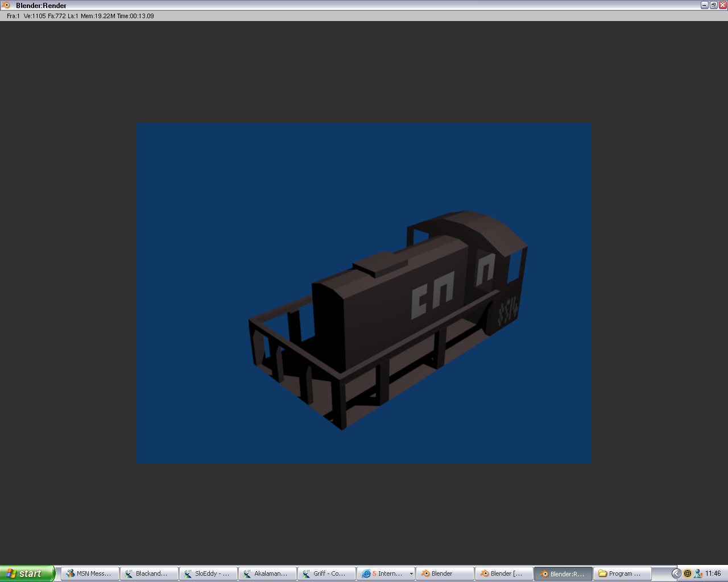Click the Blender logo in the title bar
Screen dimensions: 728x582
click(x=6, y=5)
